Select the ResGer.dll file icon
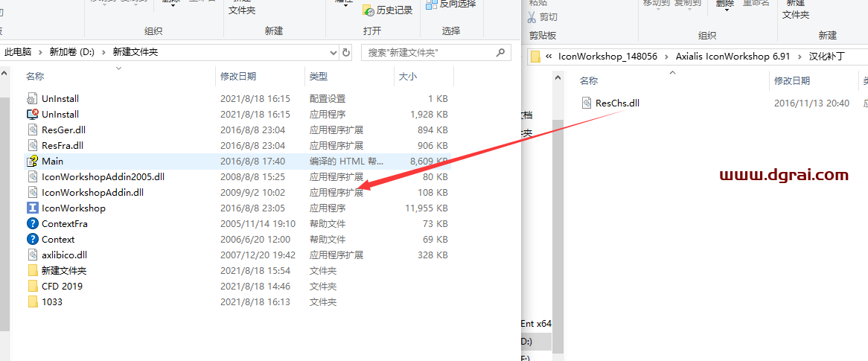Image resolution: width=868 pixels, height=361 pixels. click(x=32, y=130)
